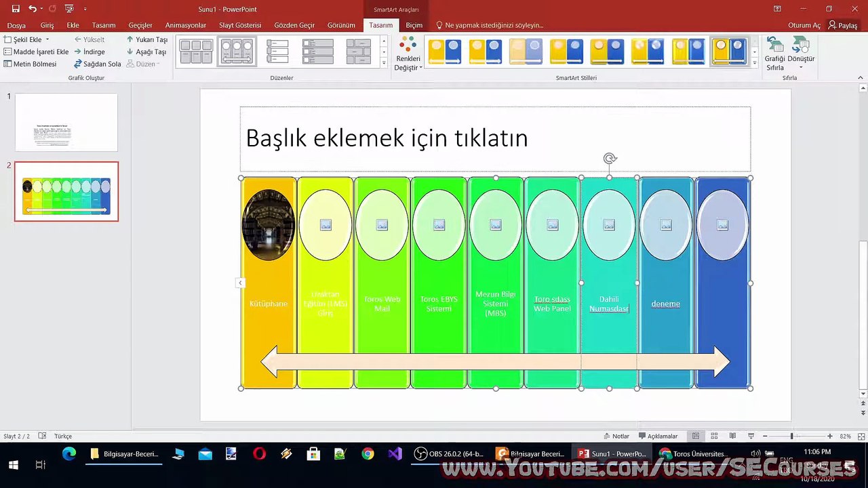Switch to Slide Sorter view
868x488 pixels.
(x=714, y=436)
